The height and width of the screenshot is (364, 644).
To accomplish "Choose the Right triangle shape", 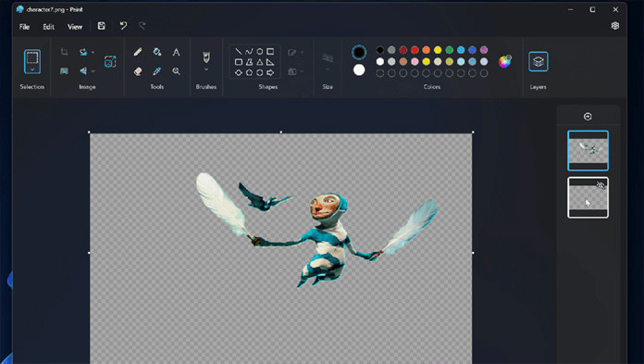I will [x=270, y=62].
